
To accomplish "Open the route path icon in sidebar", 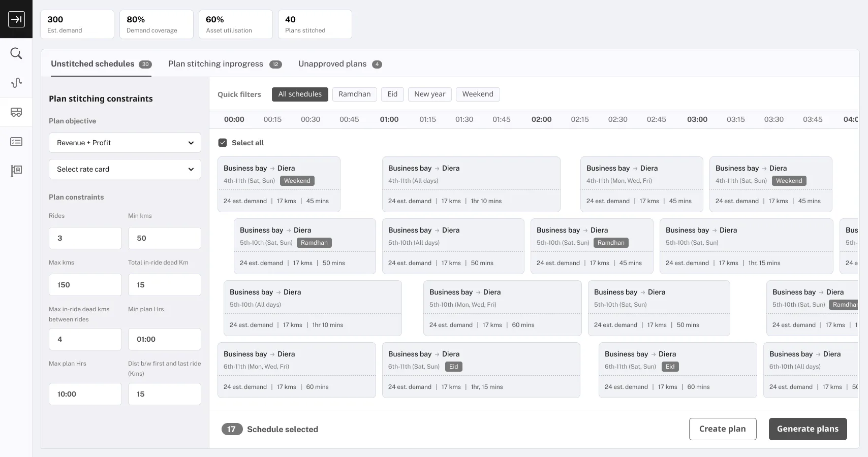I will click(x=16, y=83).
